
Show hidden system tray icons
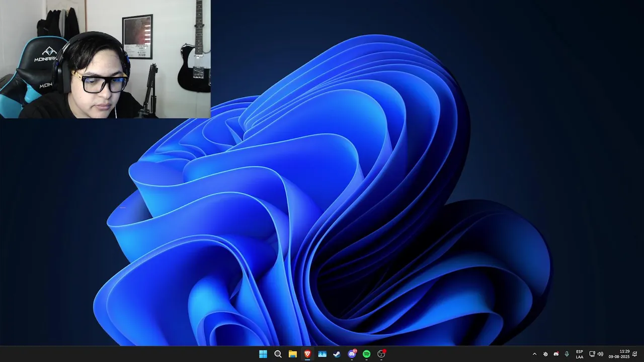(x=534, y=354)
